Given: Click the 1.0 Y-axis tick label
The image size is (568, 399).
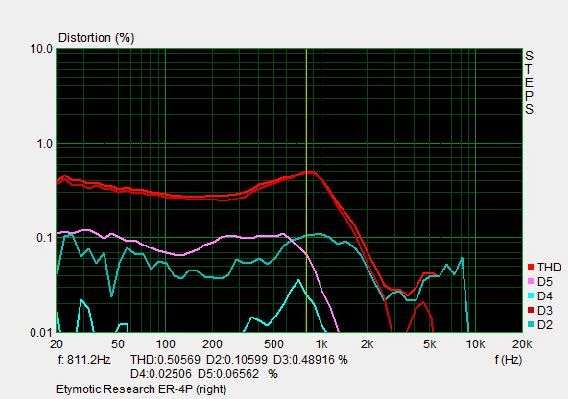Looking at the screenshot, I should point(45,144).
